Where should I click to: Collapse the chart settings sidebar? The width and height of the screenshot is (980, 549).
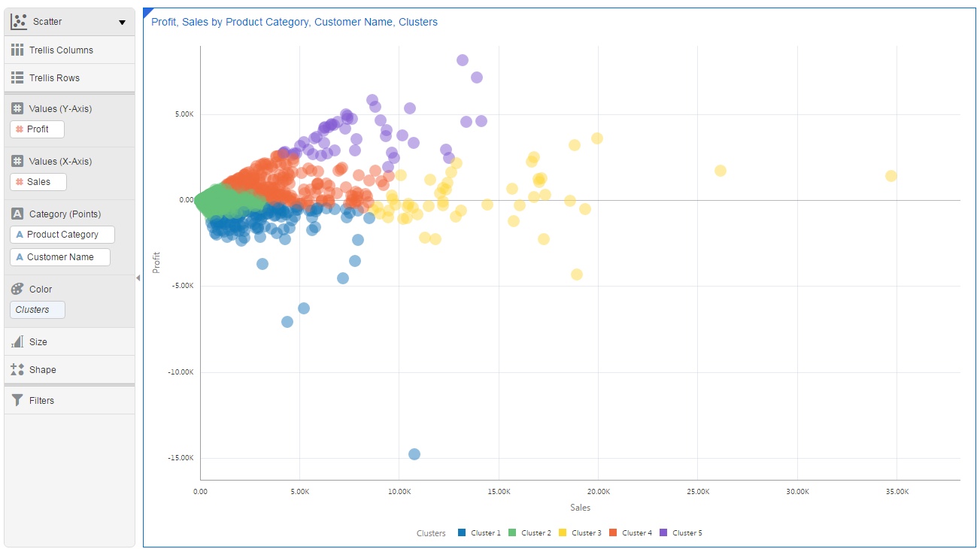point(138,278)
